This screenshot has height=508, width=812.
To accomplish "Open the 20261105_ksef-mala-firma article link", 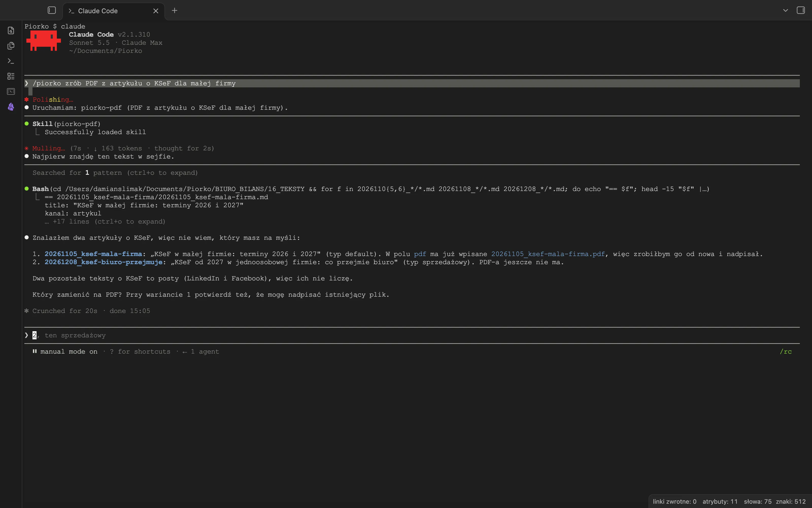I will tap(93, 254).
